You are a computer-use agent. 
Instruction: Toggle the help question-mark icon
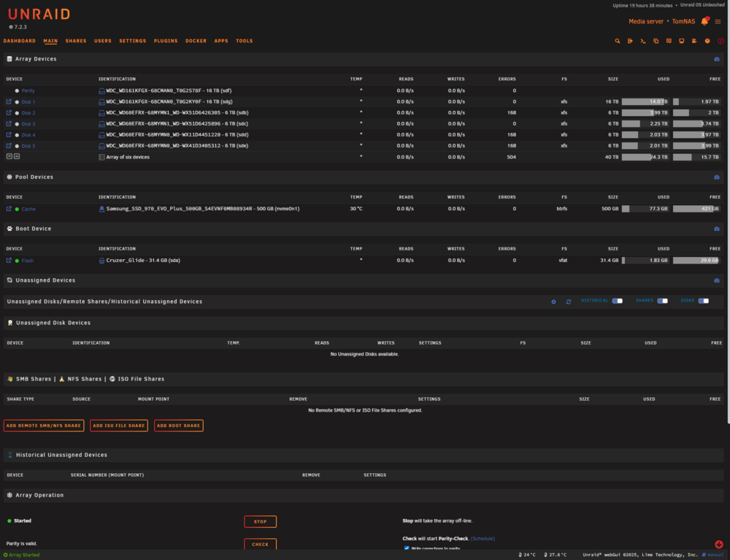(707, 41)
